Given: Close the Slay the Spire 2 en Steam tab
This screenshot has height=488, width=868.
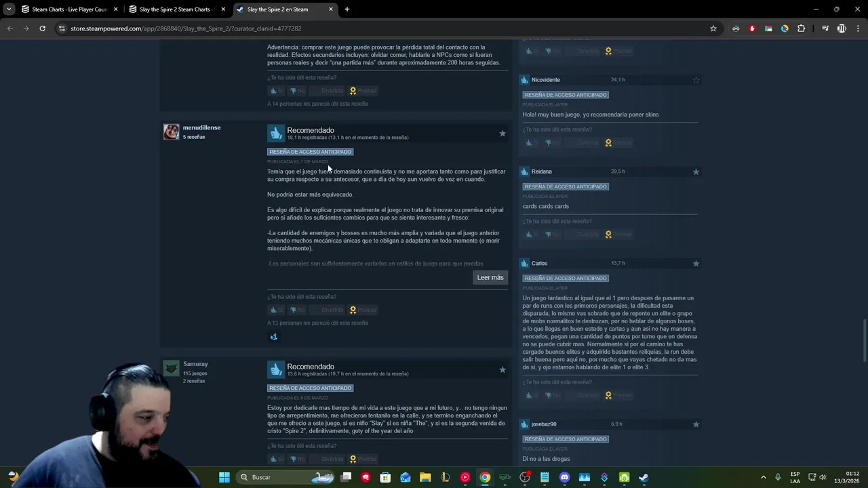Looking at the screenshot, I should pyautogui.click(x=331, y=9).
